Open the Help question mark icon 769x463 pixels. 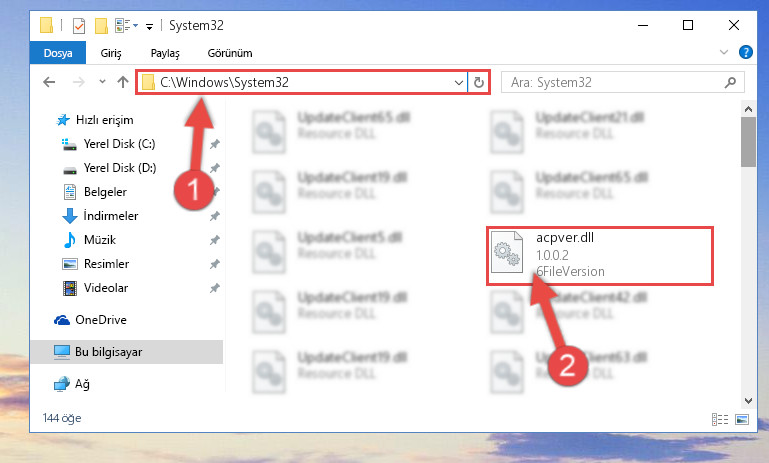point(745,52)
